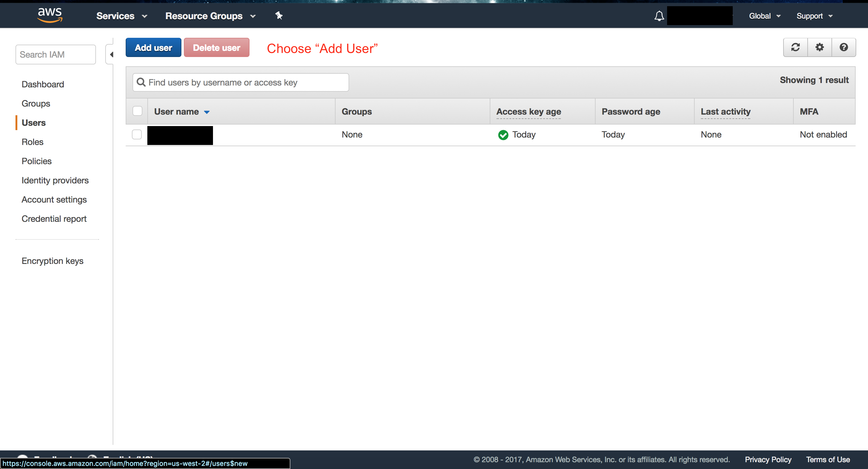Select all users checkbox in header

tap(137, 111)
